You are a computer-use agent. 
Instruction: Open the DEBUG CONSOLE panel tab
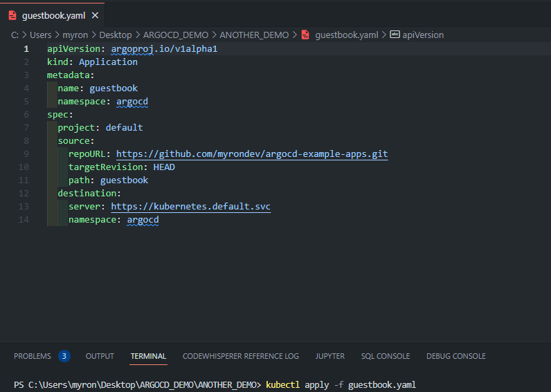click(455, 356)
